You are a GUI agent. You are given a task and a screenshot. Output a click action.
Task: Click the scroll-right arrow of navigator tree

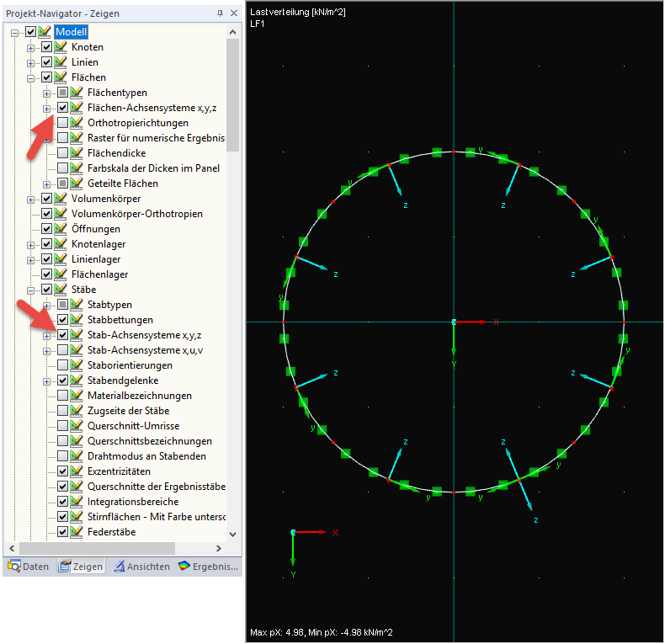click(219, 548)
